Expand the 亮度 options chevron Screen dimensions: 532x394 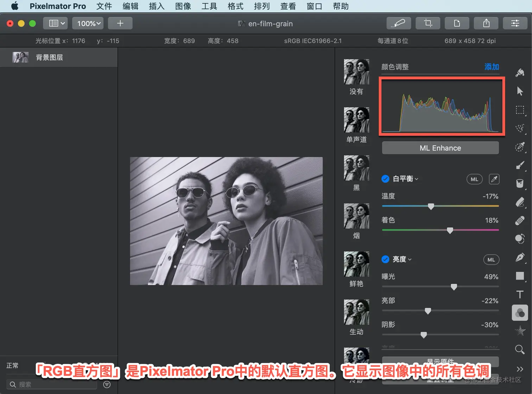[x=410, y=260]
